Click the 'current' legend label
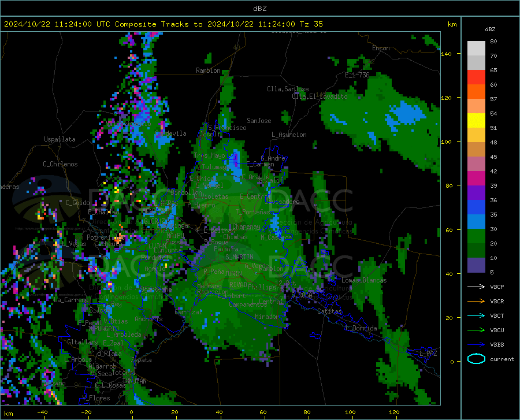Viewport: 520px width, 420px height. 502,359
